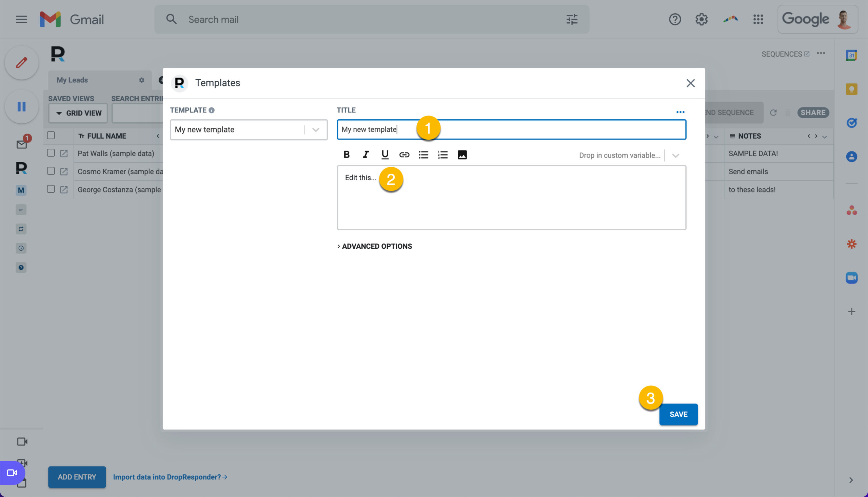This screenshot has height=497, width=868.
Task: Open the Grid View saved views menu
Action: (78, 113)
